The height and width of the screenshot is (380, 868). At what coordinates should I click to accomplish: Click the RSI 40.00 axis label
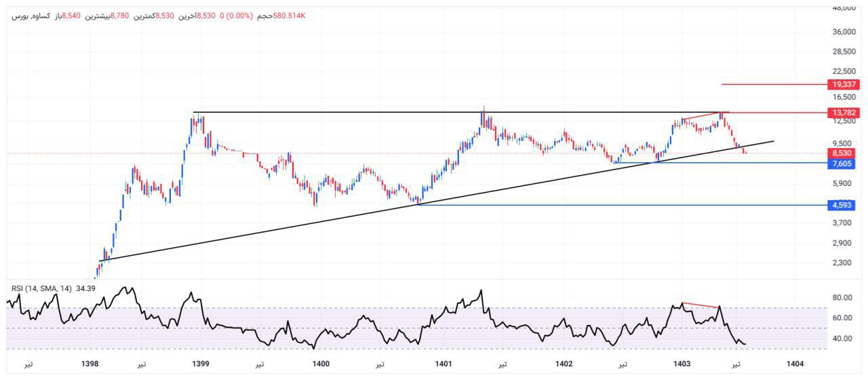click(x=843, y=339)
